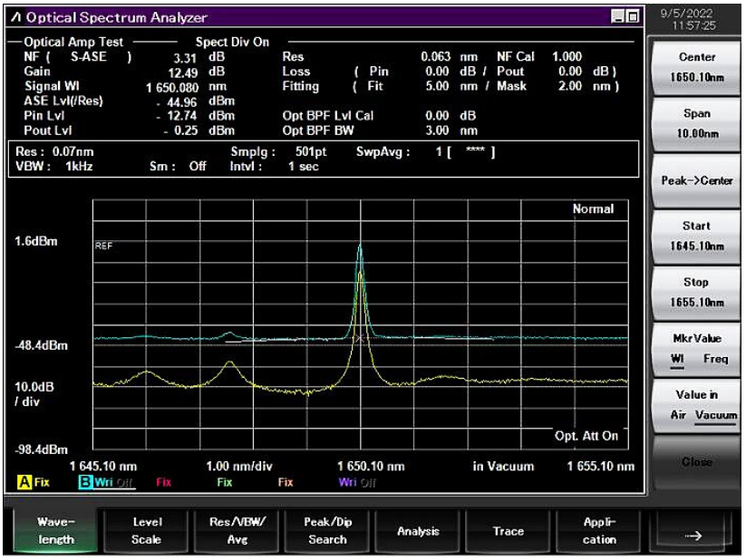746x560 pixels.
Task: Click the Anritsu logo icon in title bar
Action: pos(15,17)
